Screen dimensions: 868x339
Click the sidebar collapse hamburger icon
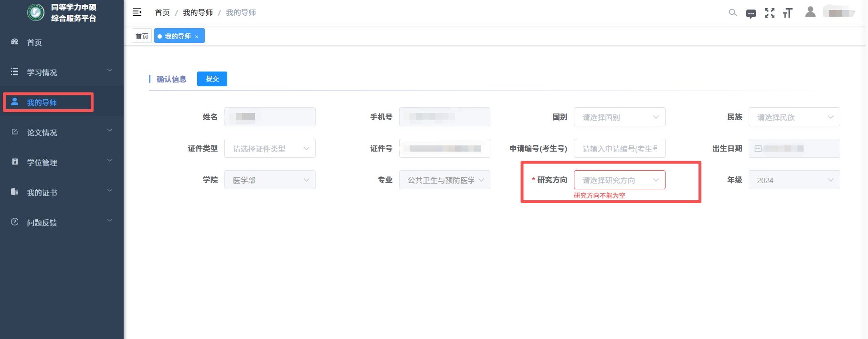137,12
